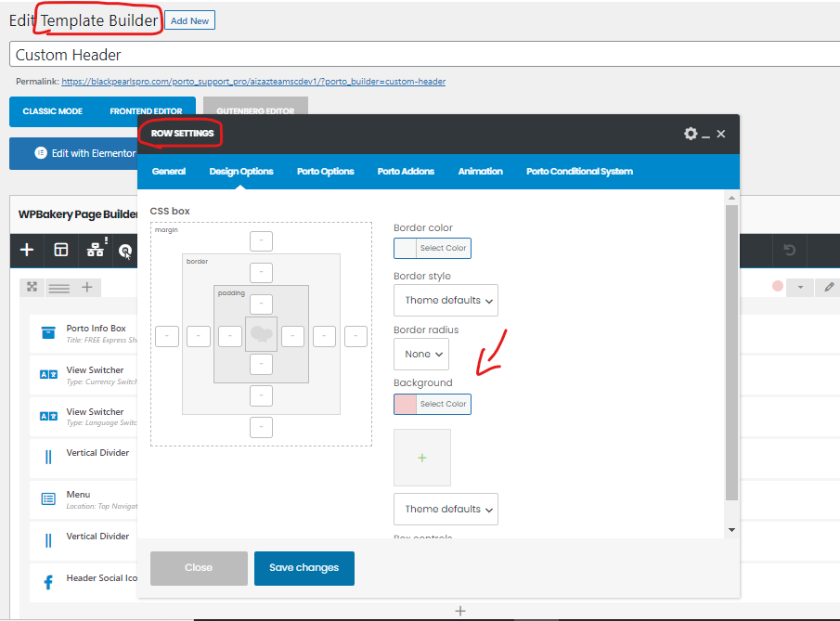The image size is (840, 621).
Task: Click the row edit pencil icon
Action: pyautogui.click(x=829, y=287)
